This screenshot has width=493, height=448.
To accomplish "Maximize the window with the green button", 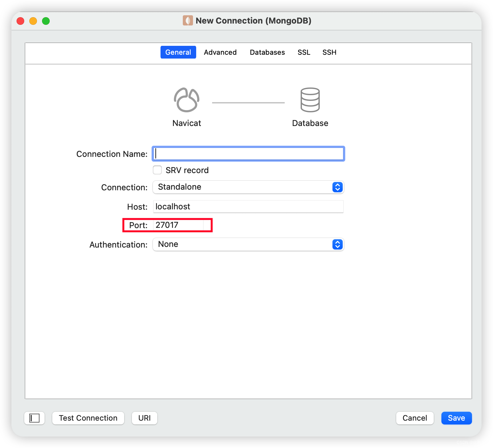I will pos(46,21).
